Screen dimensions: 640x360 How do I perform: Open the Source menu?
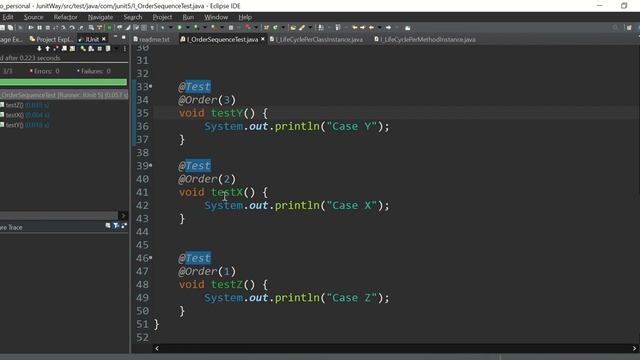coord(33,17)
